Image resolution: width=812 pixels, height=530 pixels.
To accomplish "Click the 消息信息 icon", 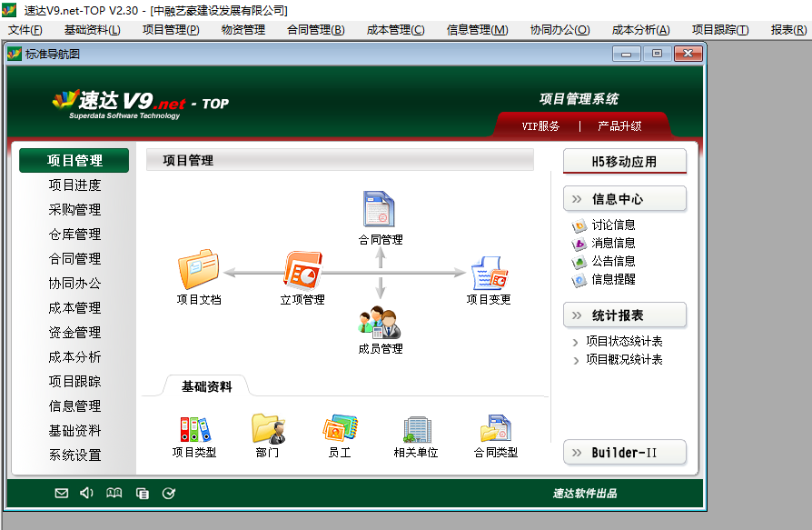I will point(579,244).
